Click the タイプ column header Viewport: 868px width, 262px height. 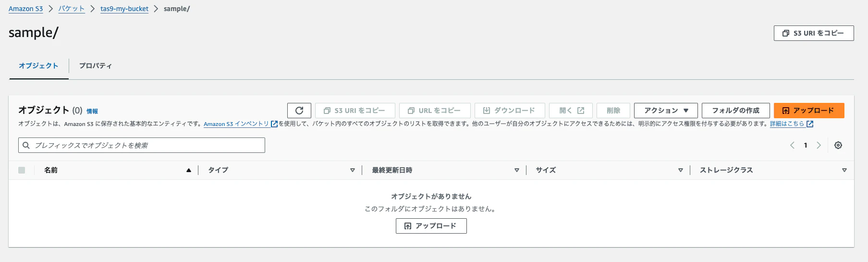[218, 170]
